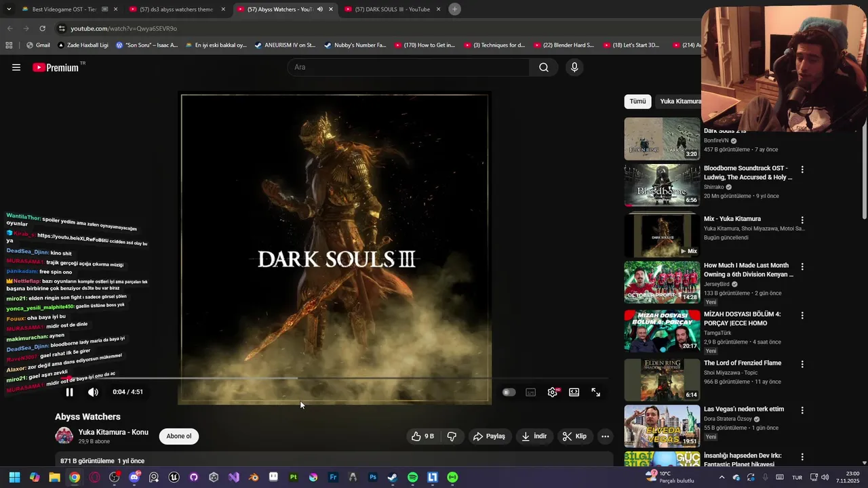
Task: Like the Abyss Watchers video
Action: coord(422,436)
